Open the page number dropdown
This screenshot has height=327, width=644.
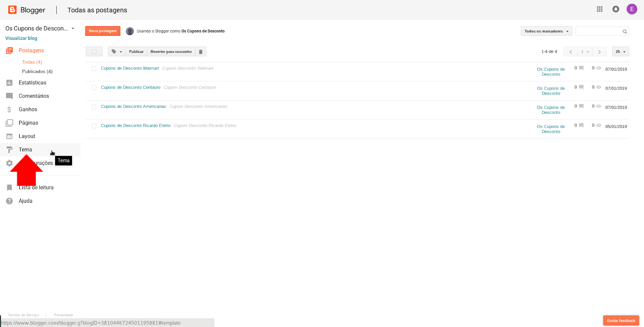[x=585, y=51]
